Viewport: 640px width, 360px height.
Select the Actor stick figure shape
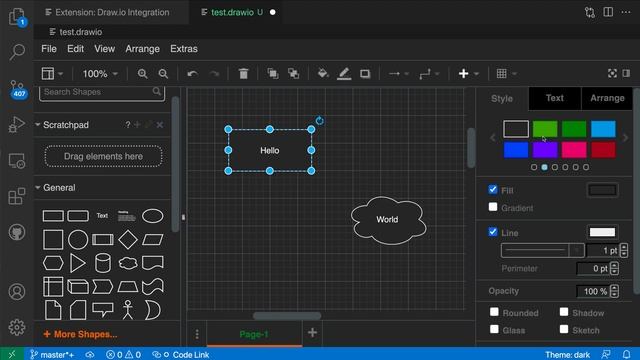click(x=128, y=310)
